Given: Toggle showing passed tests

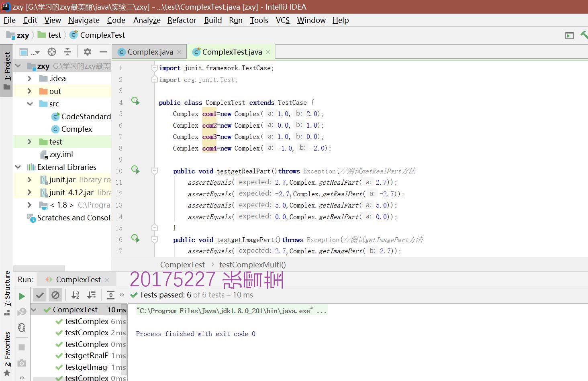Looking at the screenshot, I should click(x=39, y=295).
